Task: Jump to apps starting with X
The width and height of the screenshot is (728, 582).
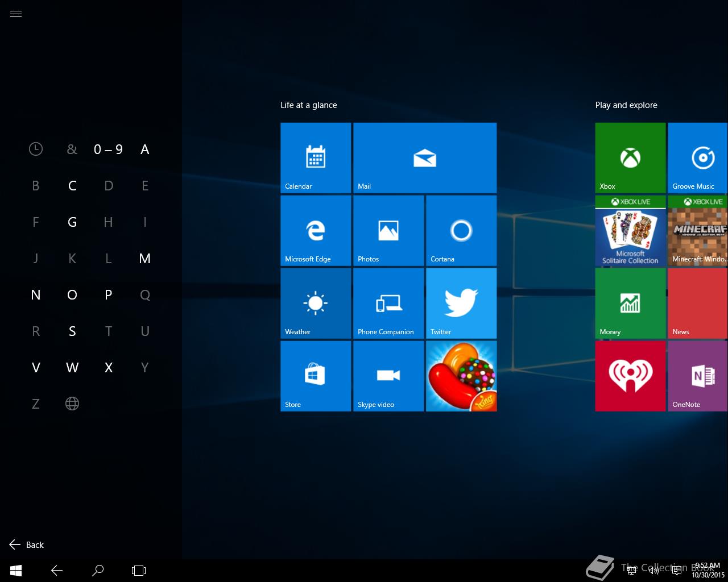Action: click(109, 368)
